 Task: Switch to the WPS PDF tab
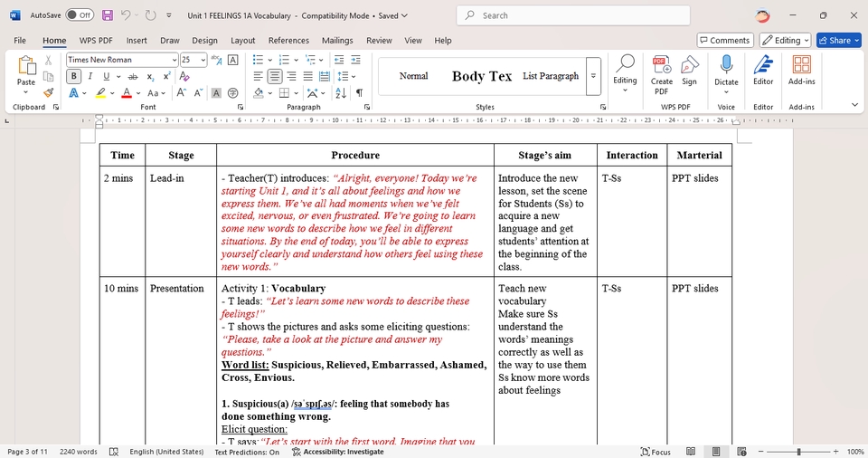[x=96, y=41]
